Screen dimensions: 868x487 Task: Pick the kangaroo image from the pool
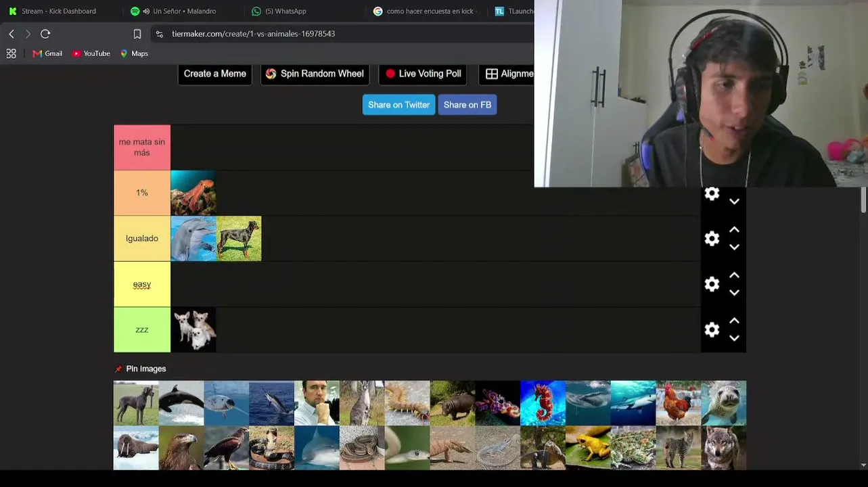coord(362,403)
